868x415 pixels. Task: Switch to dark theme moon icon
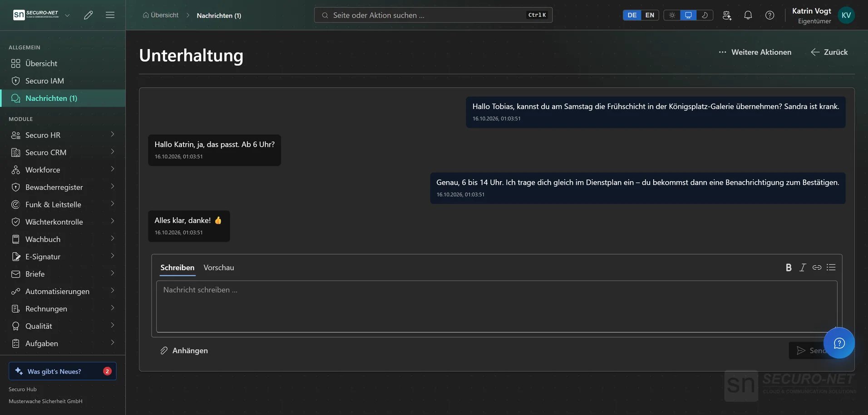coord(705,15)
